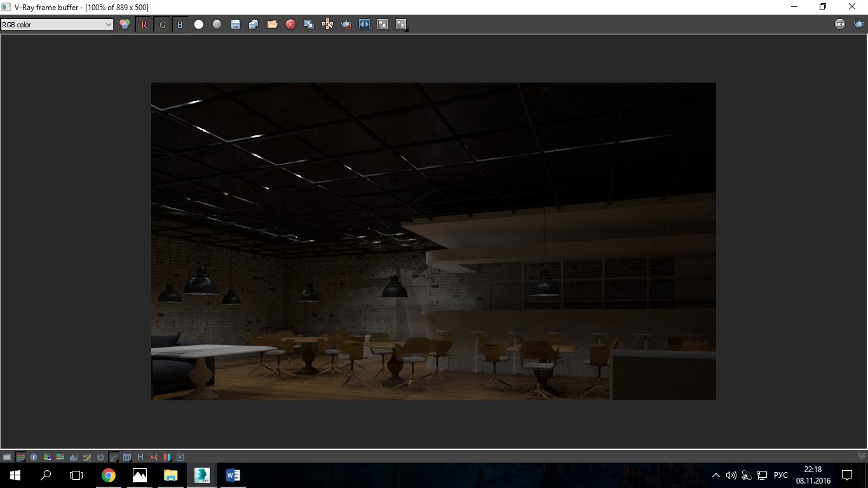The width and height of the screenshot is (868, 488).
Task: Open the volume control in the tray
Action: 731,475
